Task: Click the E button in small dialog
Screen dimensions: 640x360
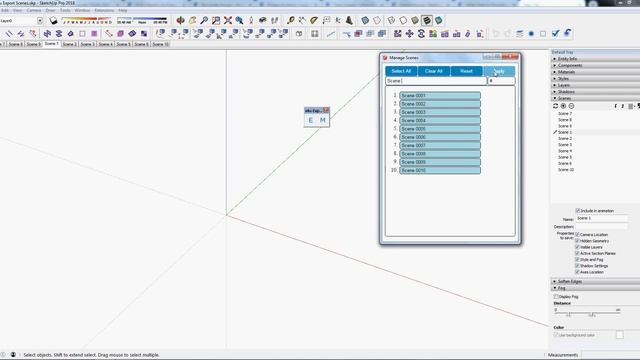Action: click(x=311, y=120)
